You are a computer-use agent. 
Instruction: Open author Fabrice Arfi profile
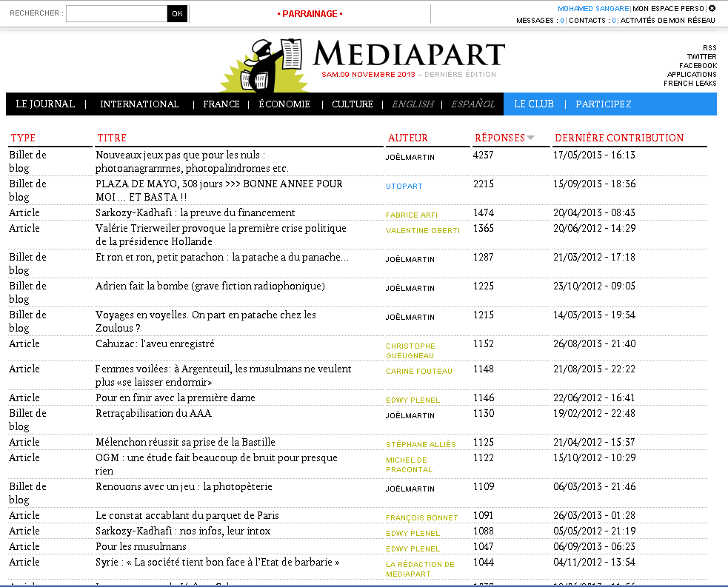pyautogui.click(x=411, y=215)
